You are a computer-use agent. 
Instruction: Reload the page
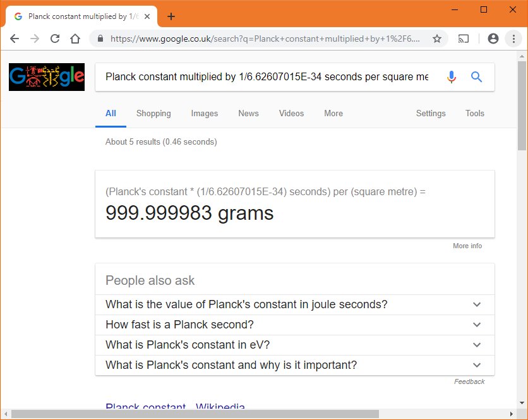(x=55, y=39)
